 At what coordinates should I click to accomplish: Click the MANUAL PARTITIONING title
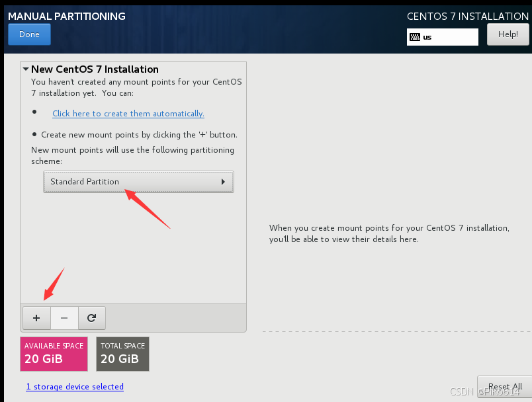pyautogui.click(x=66, y=16)
